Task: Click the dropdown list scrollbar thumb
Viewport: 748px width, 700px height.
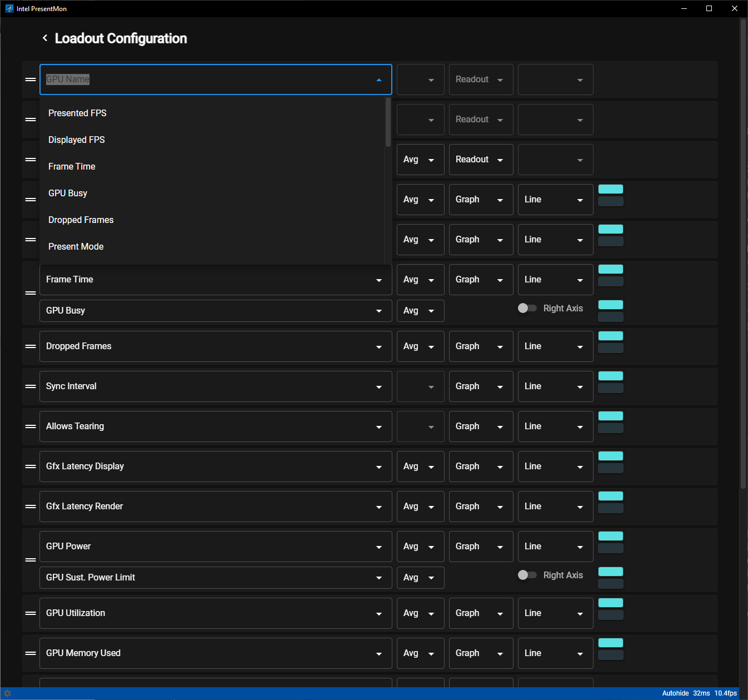Action: (x=388, y=122)
